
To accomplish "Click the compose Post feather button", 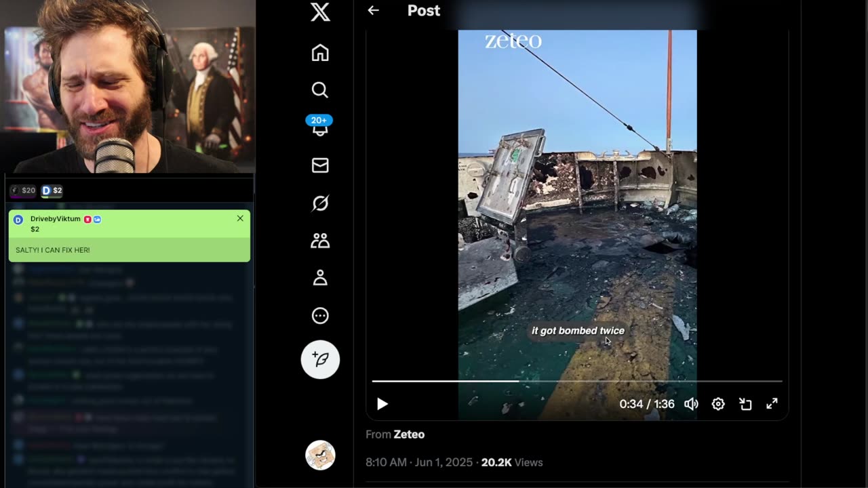I will click(320, 359).
